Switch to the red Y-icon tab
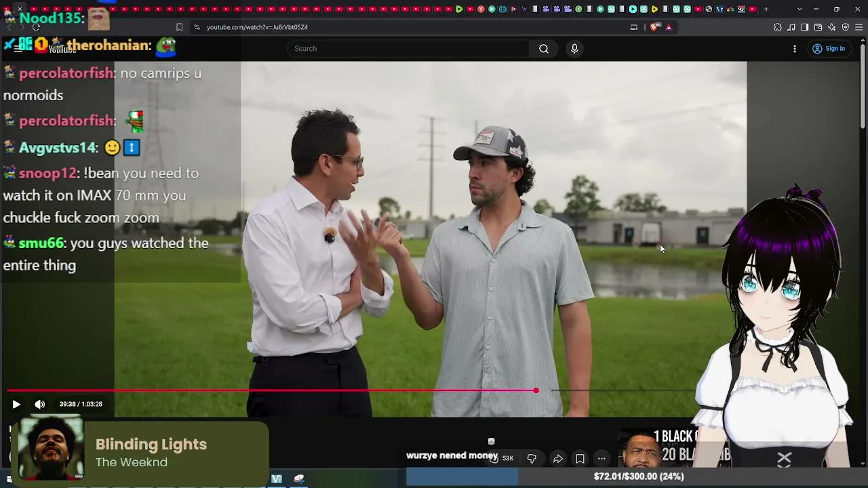 pos(481,9)
